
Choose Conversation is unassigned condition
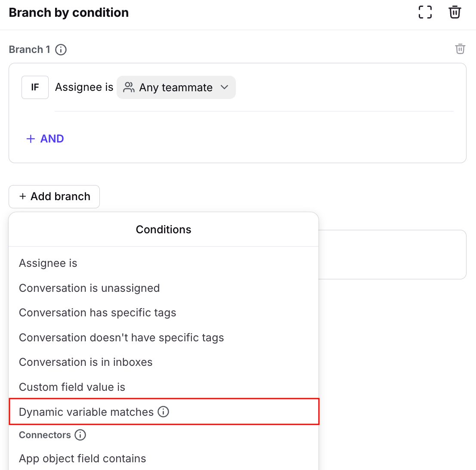(x=89, y=288)
